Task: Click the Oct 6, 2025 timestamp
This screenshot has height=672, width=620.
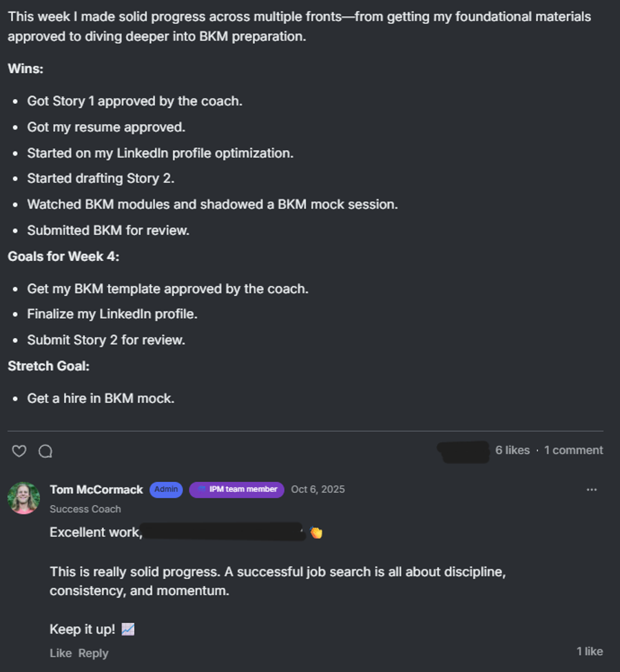Action: pos(317,490)
